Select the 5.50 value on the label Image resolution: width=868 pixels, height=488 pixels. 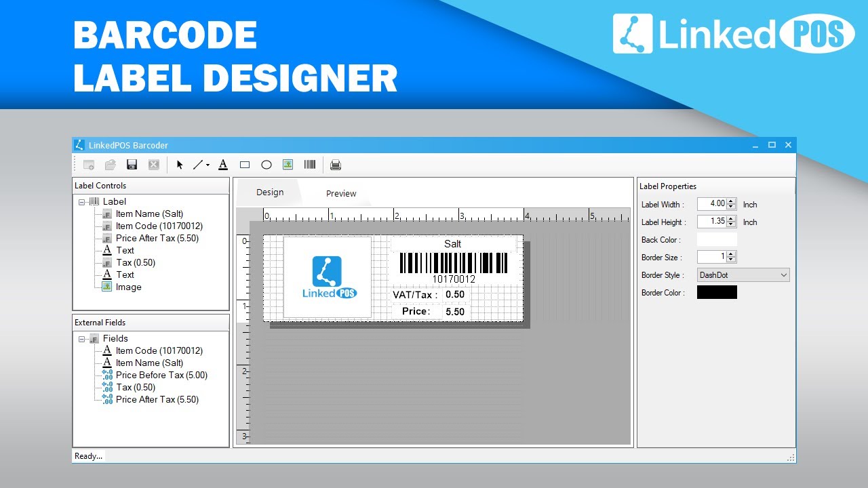[455, 312]
